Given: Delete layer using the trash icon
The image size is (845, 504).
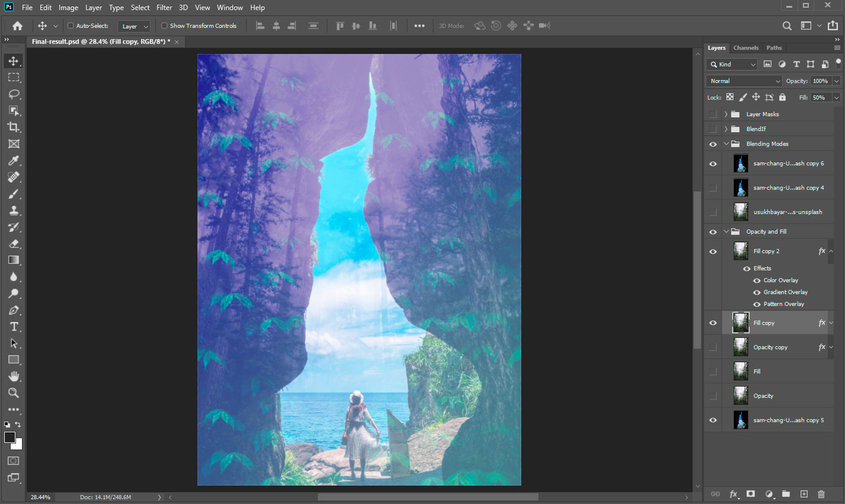Looking at the screenshot, I should (x=821, y=494).
